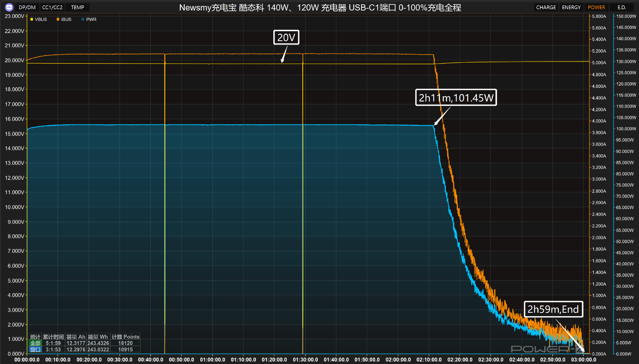The image size is (639, 364).
Task: Click the blue PWR color swatch
Action: 83,19
